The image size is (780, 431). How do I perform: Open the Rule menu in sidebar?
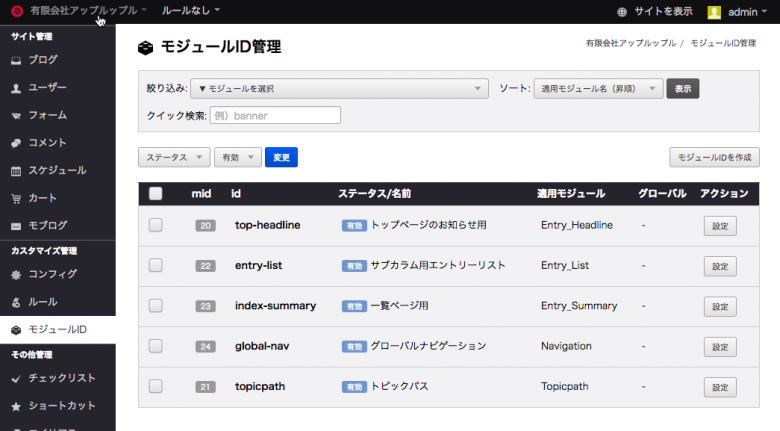pos(43,302)
